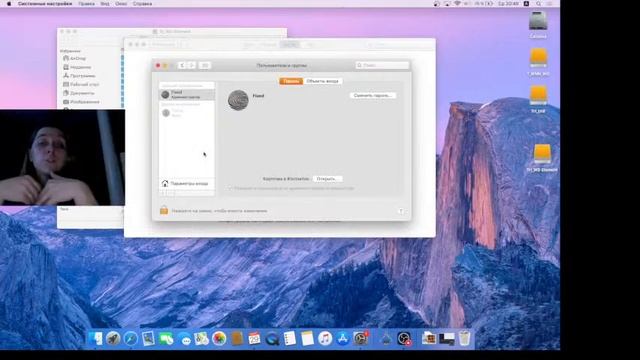This screenshot has height=360, width=640.
Task: Open the OBS recorder icon in Dock
Action: tap(404, 338)
